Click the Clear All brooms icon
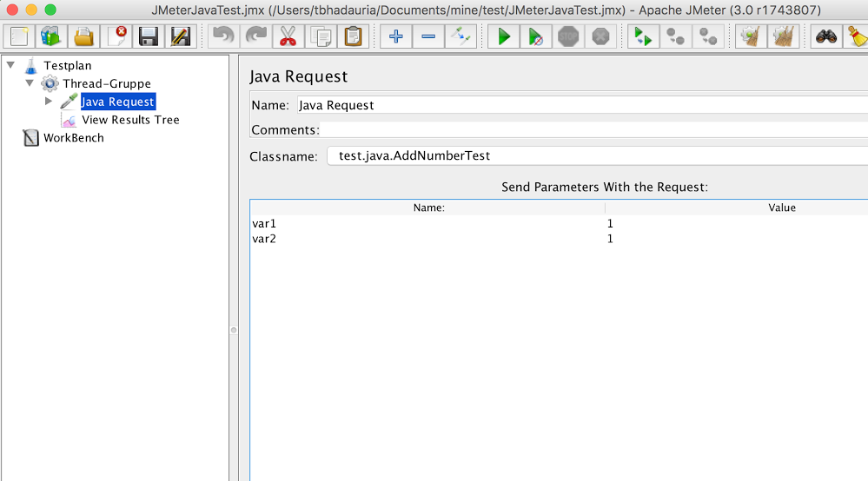 pyautogui.click(x=784, y=37)
